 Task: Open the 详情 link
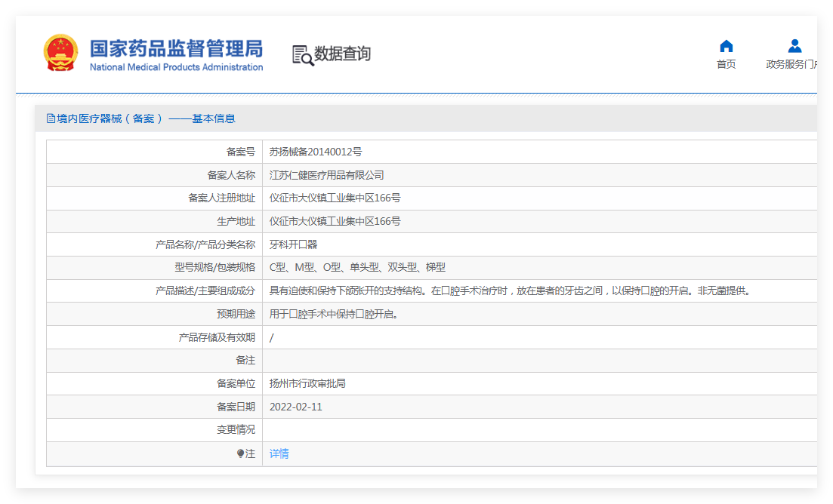pos(279,453)
